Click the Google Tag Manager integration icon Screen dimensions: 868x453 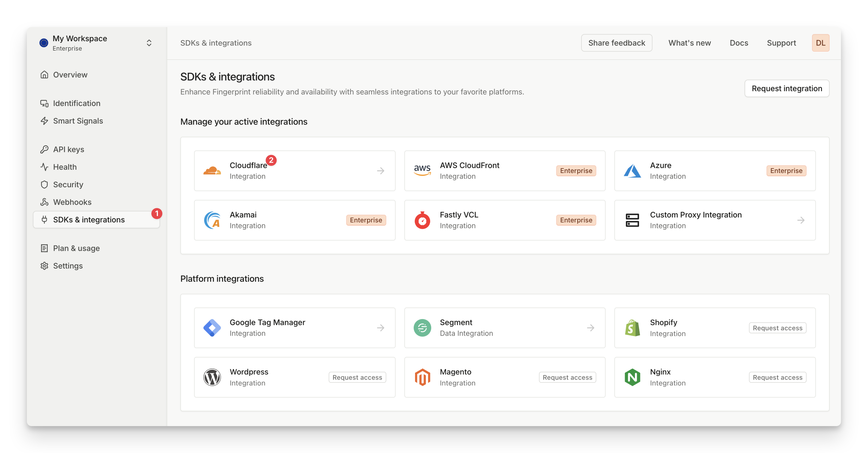212,327
